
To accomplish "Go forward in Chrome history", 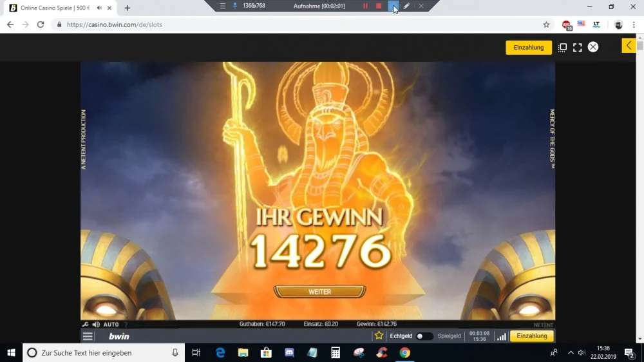I will pyautogui.click(x=26, y=24).
